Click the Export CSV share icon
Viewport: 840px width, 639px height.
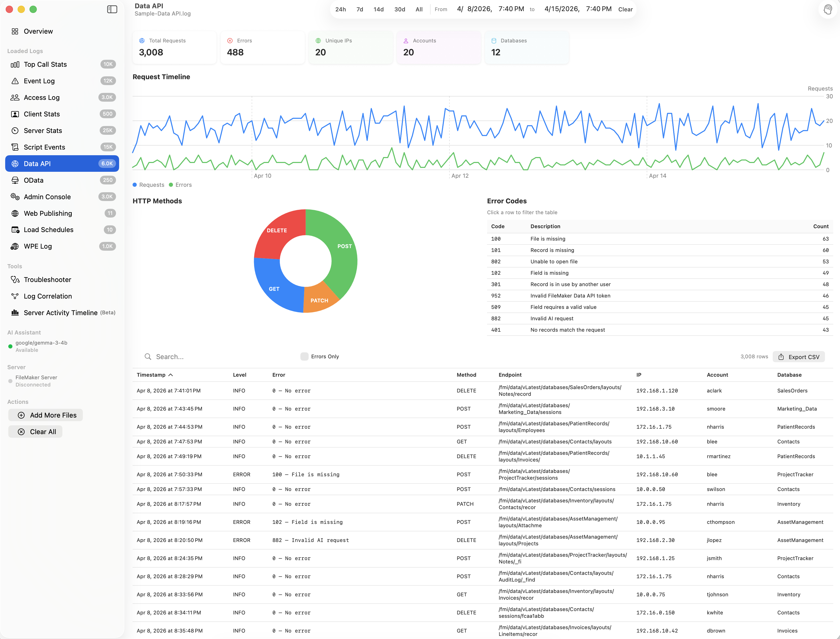pyautogui.click(x=781, y=357)
